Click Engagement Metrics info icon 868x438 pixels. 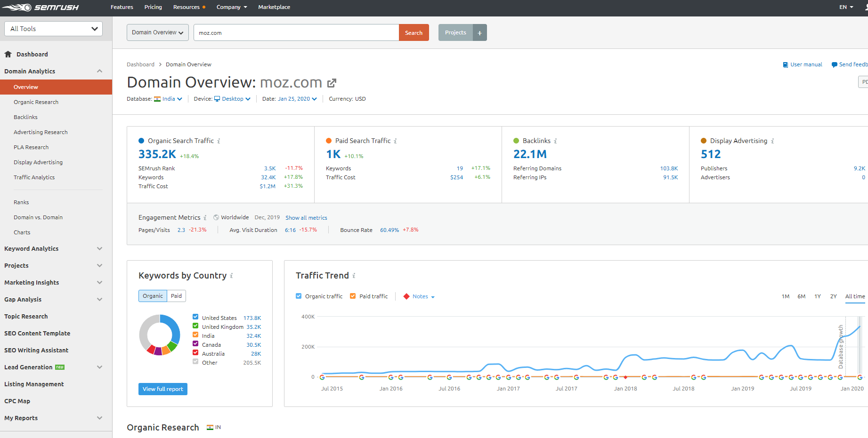coord(205,218)
